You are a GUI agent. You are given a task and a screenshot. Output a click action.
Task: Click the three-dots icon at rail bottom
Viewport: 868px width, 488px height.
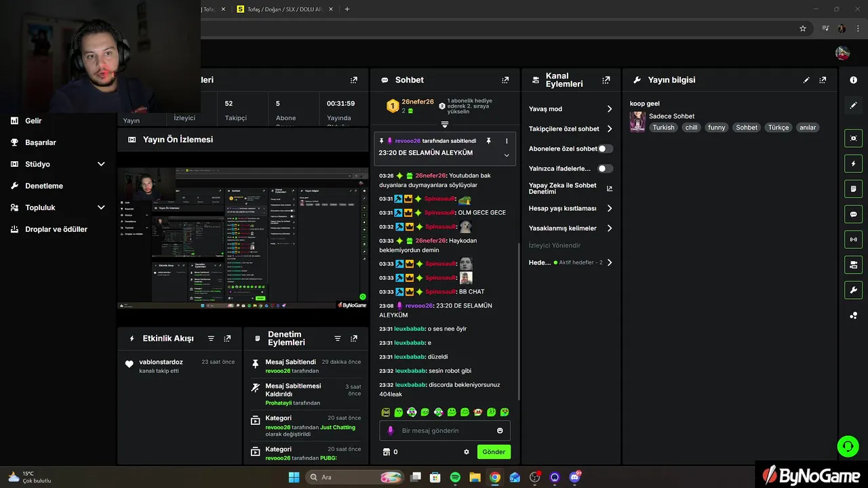coord(853,316)
